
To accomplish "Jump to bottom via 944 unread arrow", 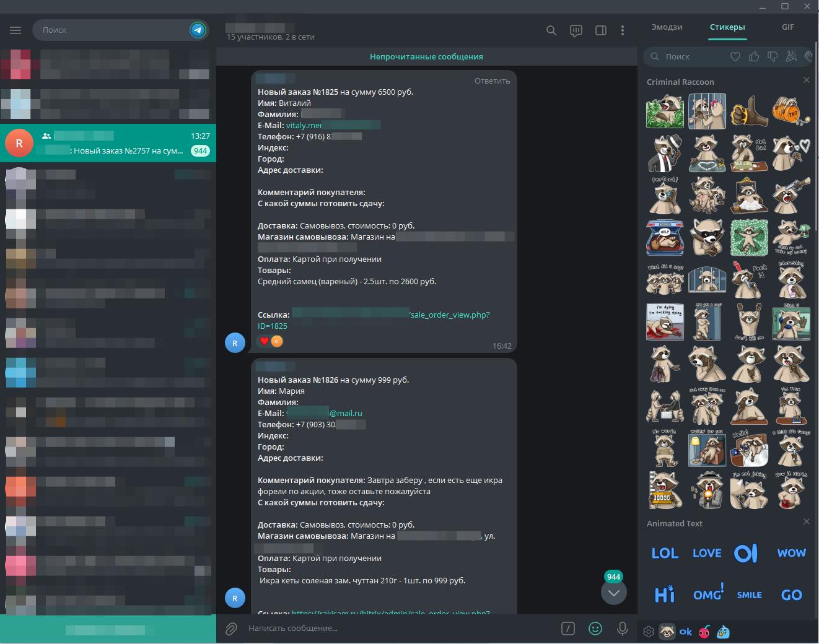I will tap(614, 593).
